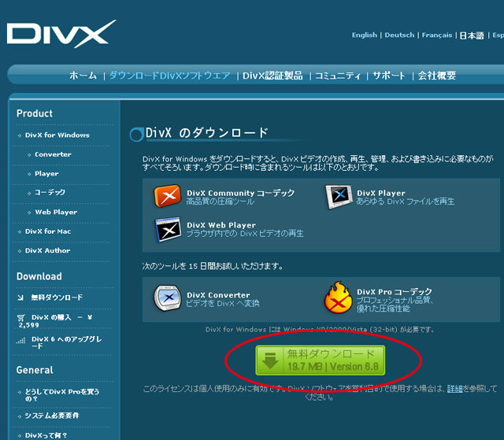
Task: Click DivX Community コーデック title text
Action: pos(240,193)
